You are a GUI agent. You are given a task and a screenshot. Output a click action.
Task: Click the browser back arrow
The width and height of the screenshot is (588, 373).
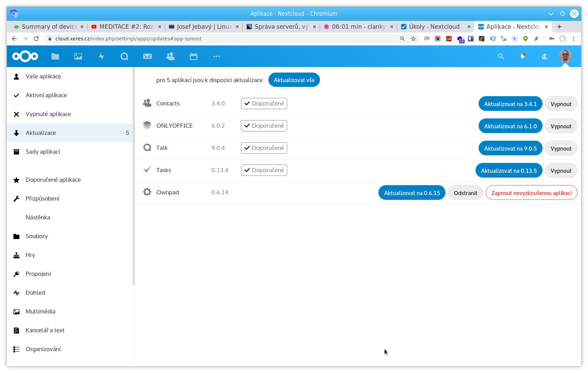click(14, 39)
